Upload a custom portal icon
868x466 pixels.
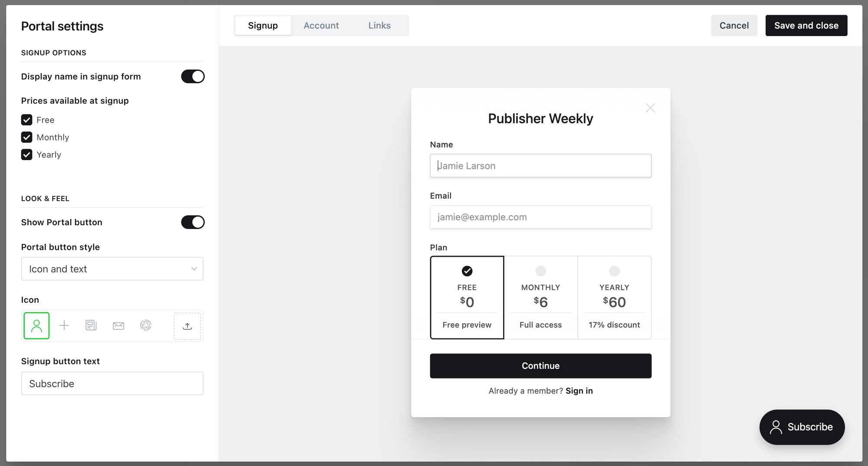point(187,325)
